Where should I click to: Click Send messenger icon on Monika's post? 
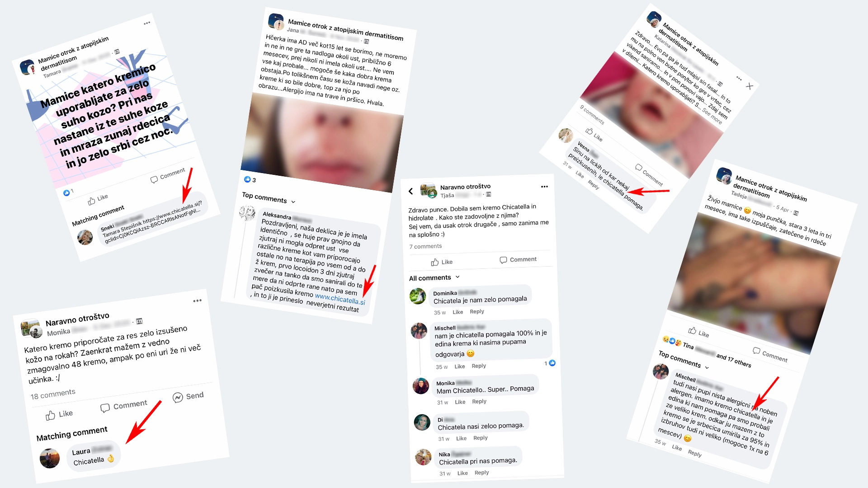pos(178,397)
